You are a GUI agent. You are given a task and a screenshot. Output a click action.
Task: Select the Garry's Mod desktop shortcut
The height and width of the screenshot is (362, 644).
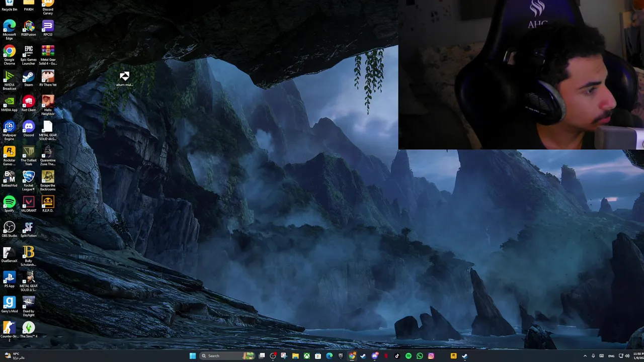[x=9, y=305]
